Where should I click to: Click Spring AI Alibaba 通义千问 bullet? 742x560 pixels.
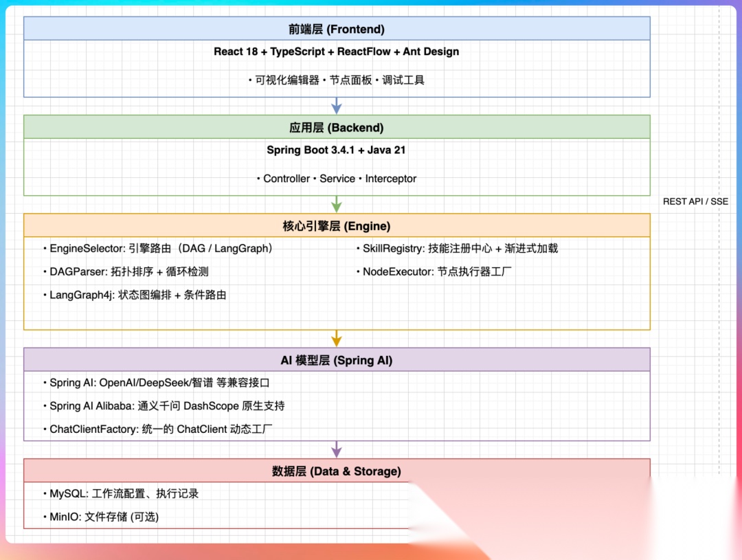pos(164,405)
